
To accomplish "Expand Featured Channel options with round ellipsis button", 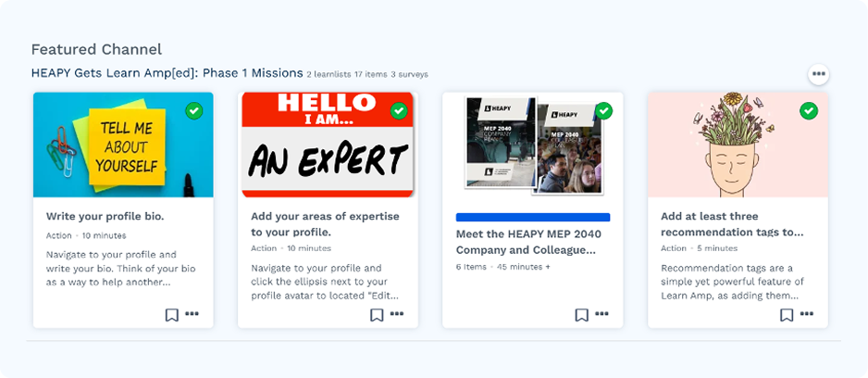I will click(818, 74).
